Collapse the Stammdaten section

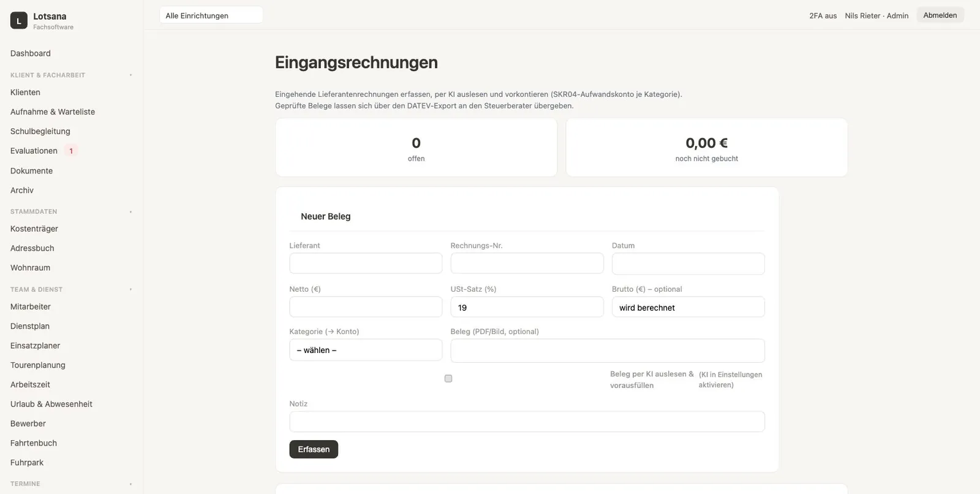point(130,212)
